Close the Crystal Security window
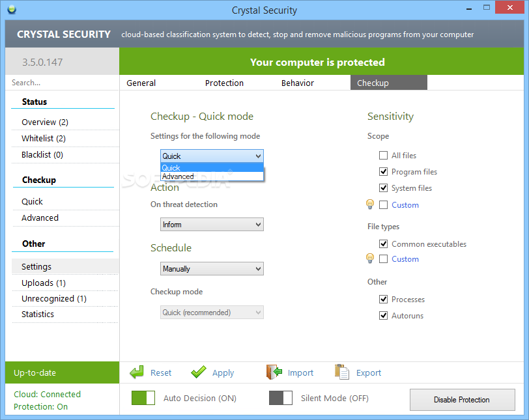Viewport: 529px width, 420px height. 509,7
